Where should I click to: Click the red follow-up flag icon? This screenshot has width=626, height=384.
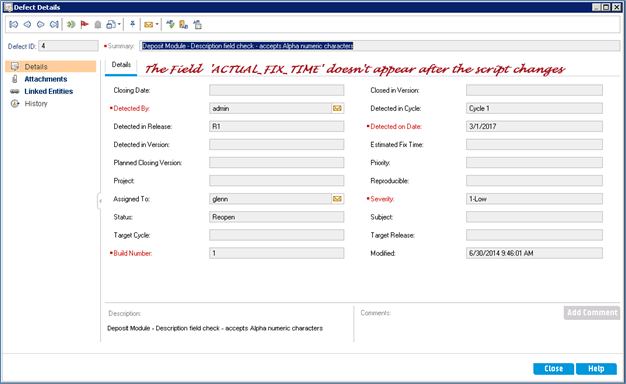[84, 25]
